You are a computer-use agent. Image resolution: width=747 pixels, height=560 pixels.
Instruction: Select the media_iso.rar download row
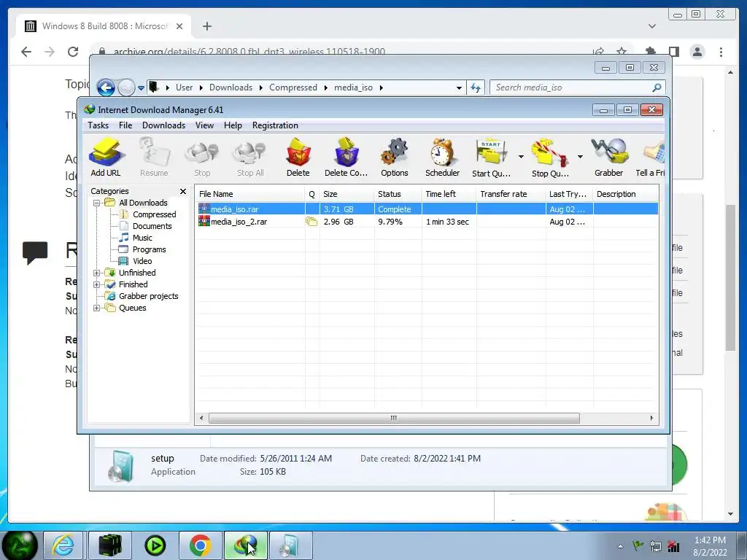(427, 209)
